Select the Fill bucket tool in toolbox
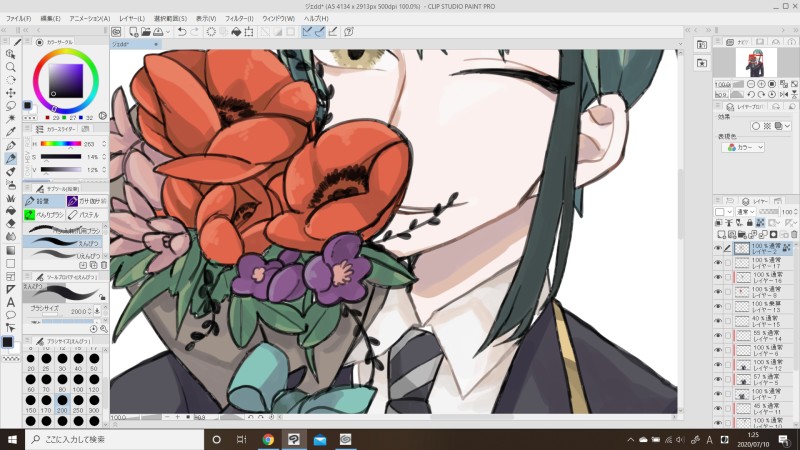The width and height of the screenshot is (800, 450). click(10, 211)
